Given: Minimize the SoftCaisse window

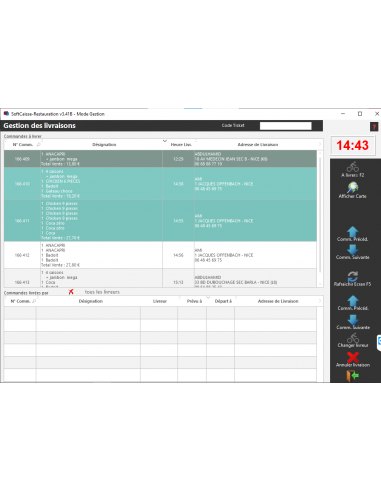Looking at the screenshot, I should click(x=343, y=114).
